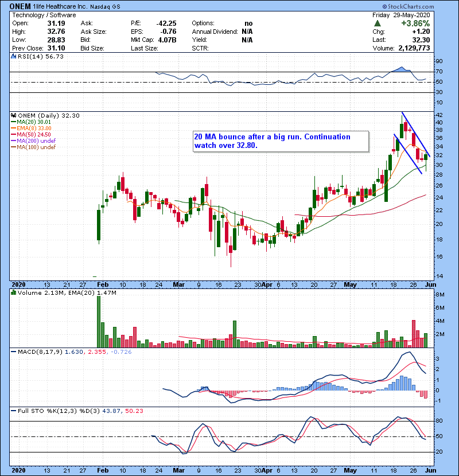Click the 42 price axis label

tap(439, 115)
